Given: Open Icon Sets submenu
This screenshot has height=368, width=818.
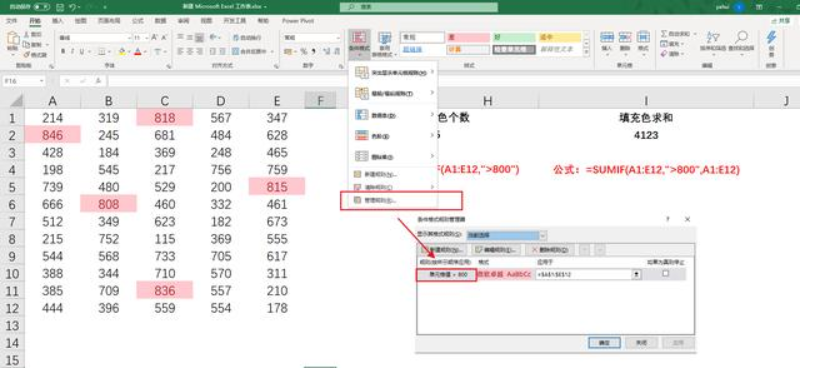Looking at the screenshot, I should 393,157.
